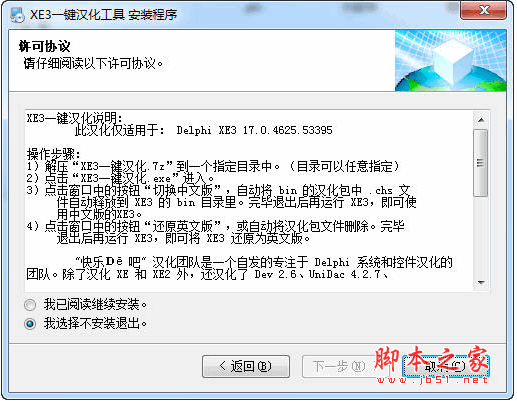Screen dimensions: 517x401
Task: Click the 请仔细阅读以下许可协议 subtitle
Action: (93, 63)
